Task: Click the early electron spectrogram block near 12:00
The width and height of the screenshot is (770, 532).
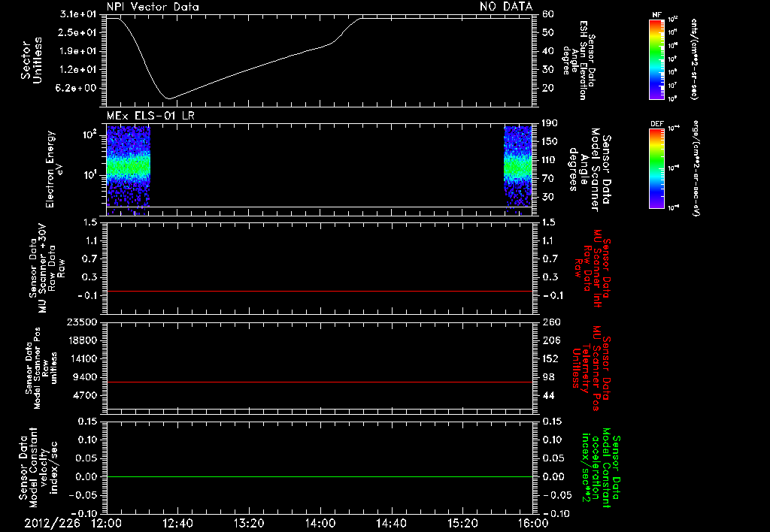Action: point(128,171)
